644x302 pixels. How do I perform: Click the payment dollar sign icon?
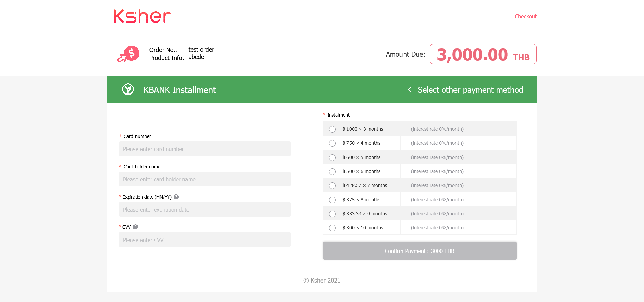click(128, 54)
